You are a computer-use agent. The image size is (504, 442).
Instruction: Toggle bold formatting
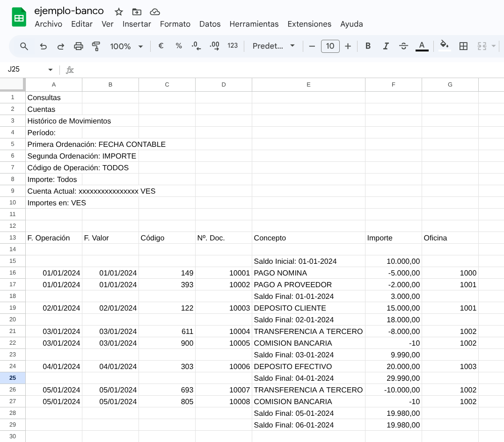pos(368,46)
